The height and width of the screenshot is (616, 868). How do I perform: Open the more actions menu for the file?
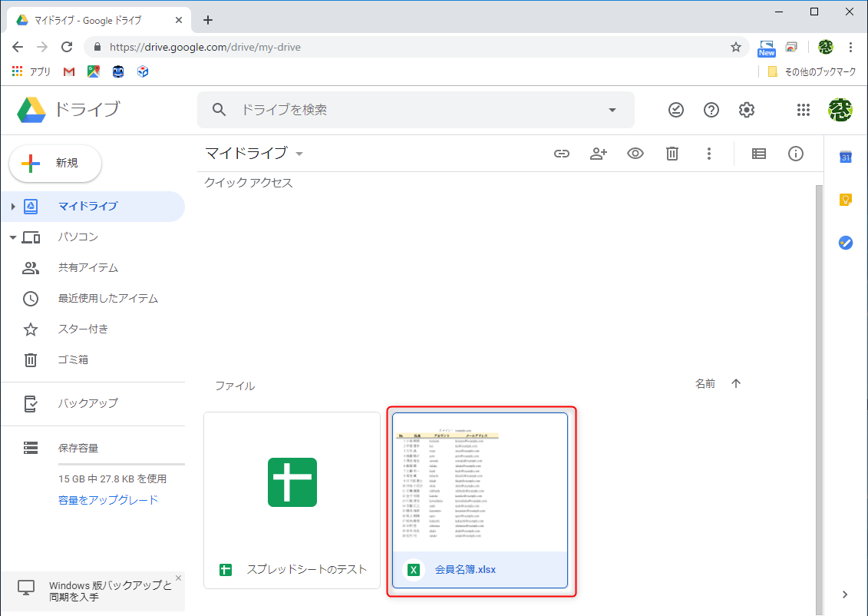click(708, 154)
